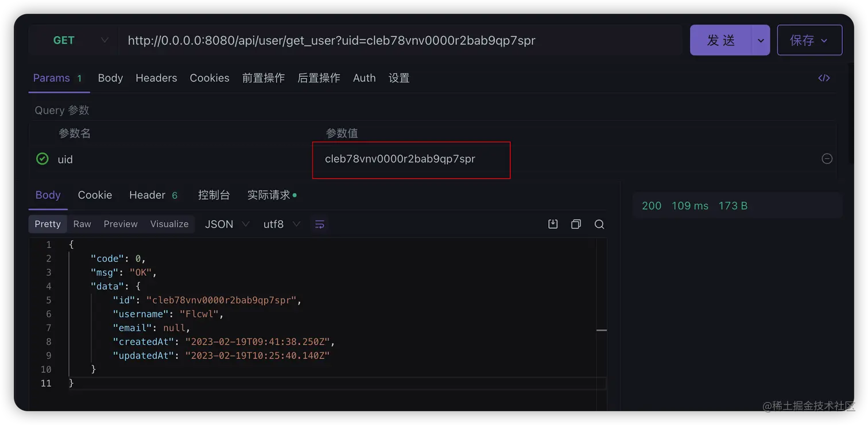Copy the response body

tap(576, 224)
